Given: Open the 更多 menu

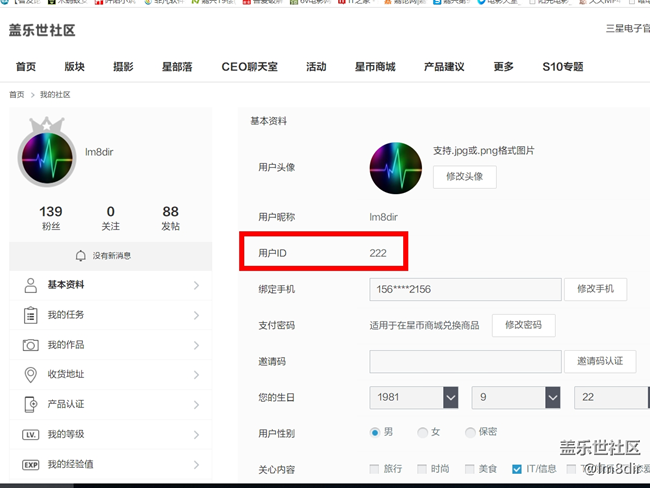Looking at the screenshot, I should [x=504, y=67].
